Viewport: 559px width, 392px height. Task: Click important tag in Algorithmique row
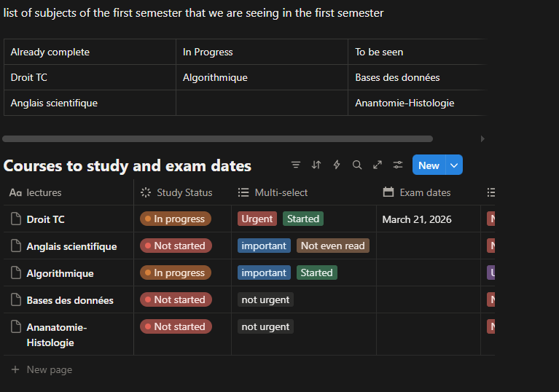[x=264, y=273]
